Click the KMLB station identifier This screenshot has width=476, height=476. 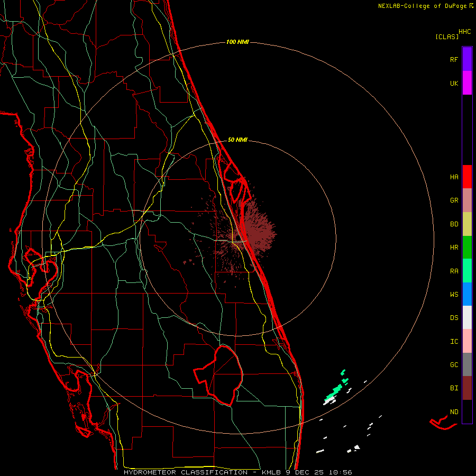click(272, 472)
